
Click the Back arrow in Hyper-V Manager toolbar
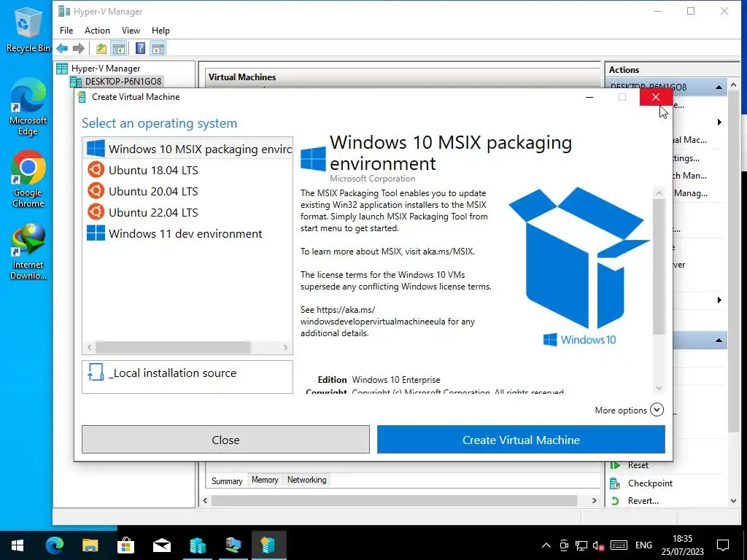pos(62,48)
